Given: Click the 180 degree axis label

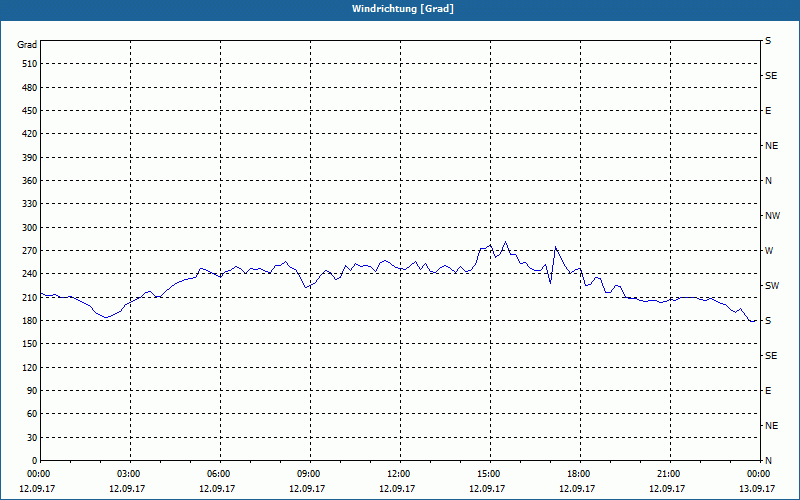Looking at the screenshot, I should pos(30,321).
